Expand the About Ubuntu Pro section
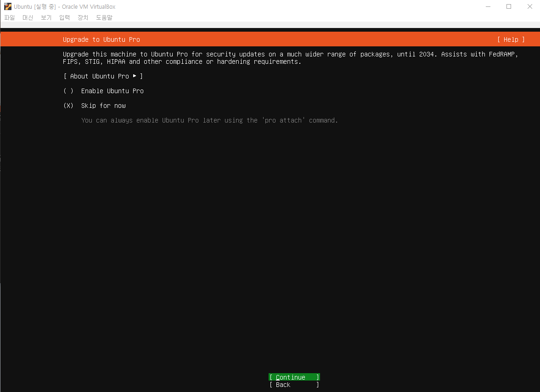Viewport: 540px width, 392px height. coord(103,76)
